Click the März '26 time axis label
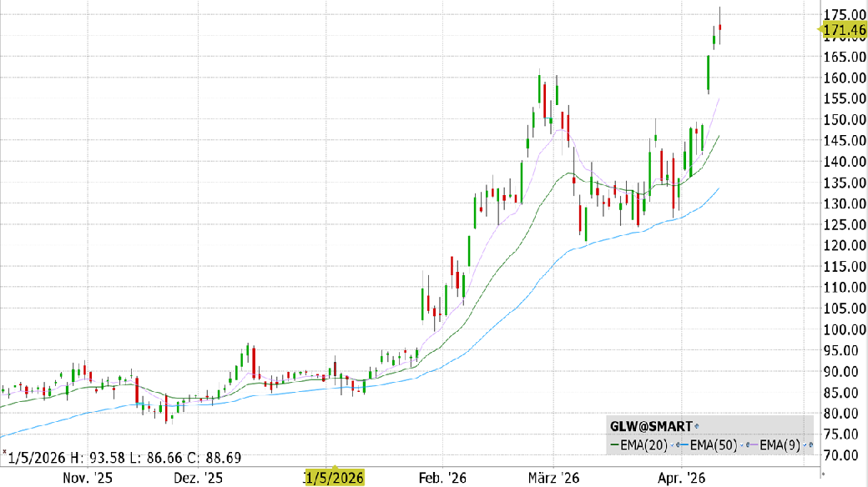This screenshot has width=868, height=487. click(x=553, y=478)
